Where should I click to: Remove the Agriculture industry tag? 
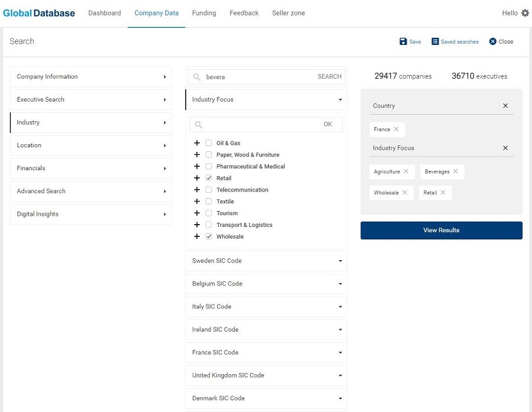(406, 171)
